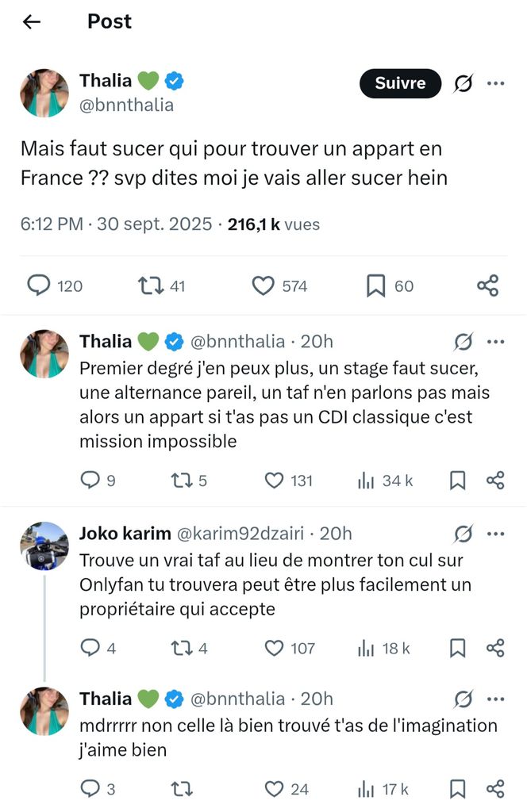Share Thalia's 'mdrrrrr' reply

point(495,789)
